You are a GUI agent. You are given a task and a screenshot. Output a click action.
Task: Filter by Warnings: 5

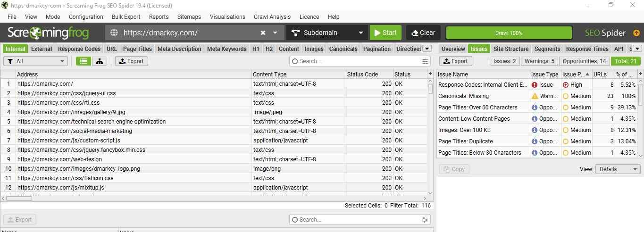click(539, 61)
